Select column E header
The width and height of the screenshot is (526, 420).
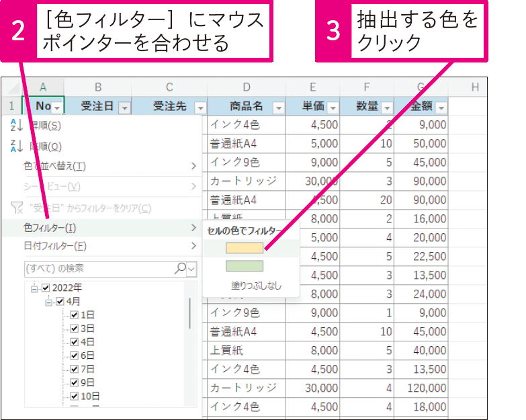click(312, 87)
